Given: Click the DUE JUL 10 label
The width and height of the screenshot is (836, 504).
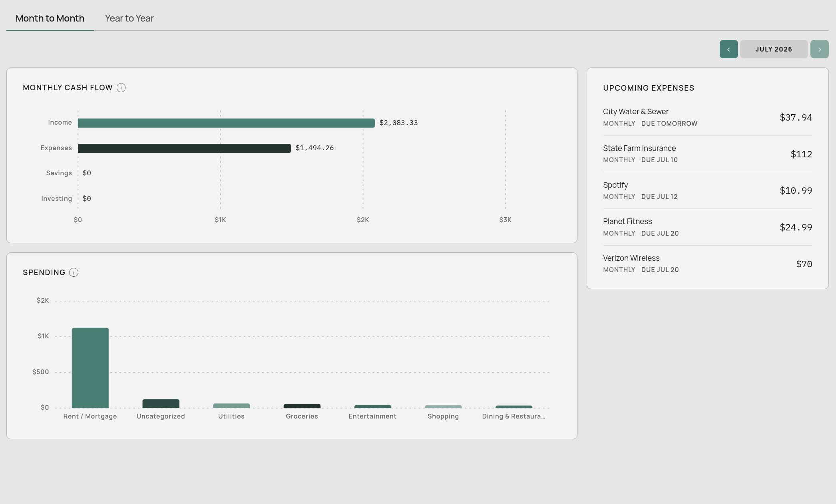Looking at the screenshot, I should pyautogui.click(x=659, y=160).
